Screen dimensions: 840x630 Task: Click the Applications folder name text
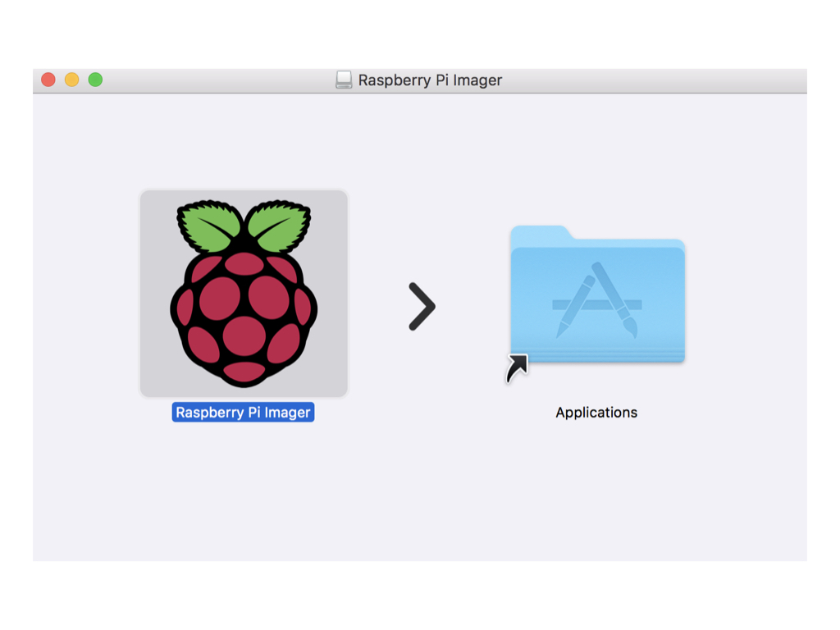pos(596,412)
